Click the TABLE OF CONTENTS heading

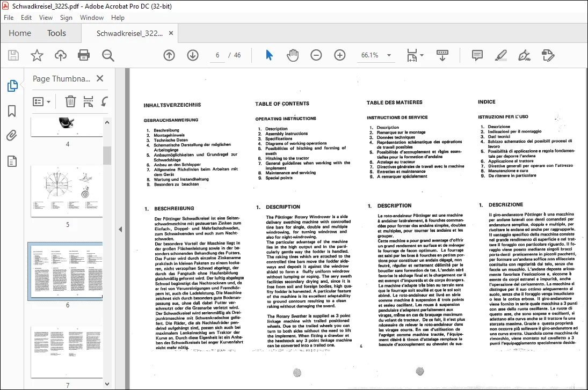click(x=282, y=104)
